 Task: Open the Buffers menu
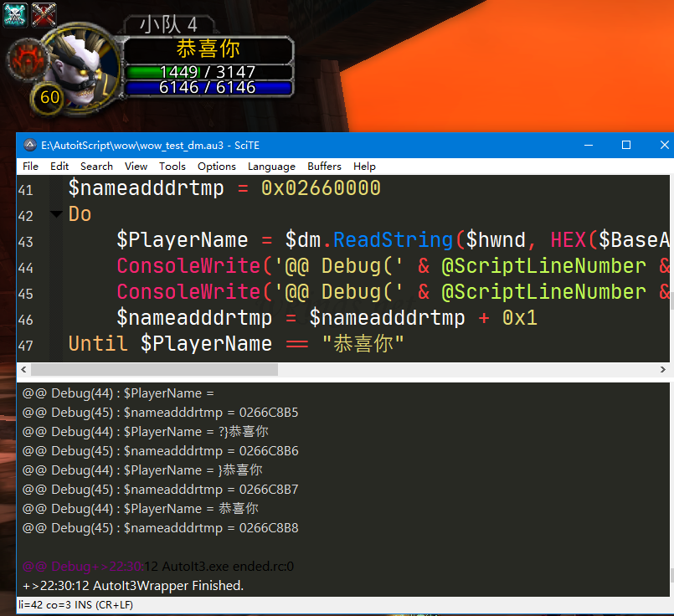324,167
